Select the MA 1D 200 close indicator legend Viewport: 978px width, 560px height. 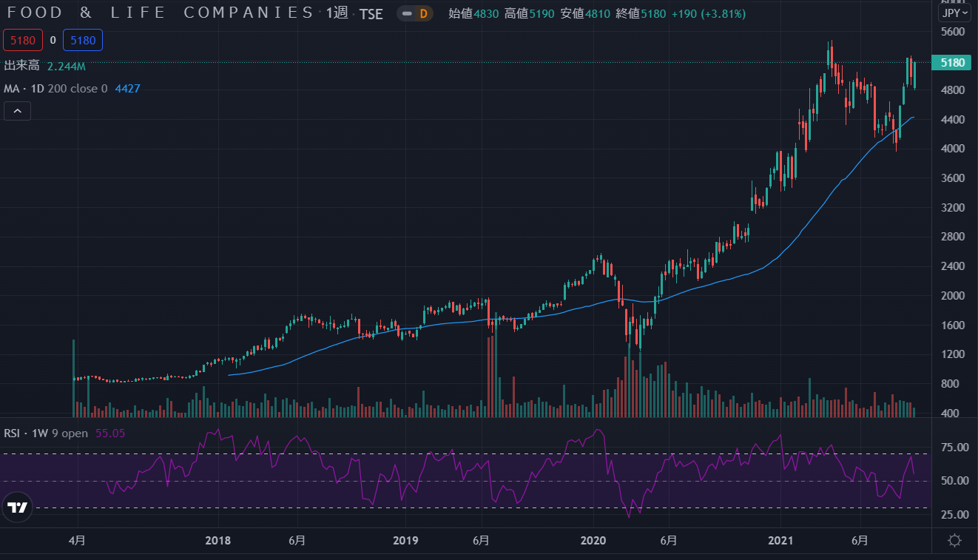click(x=55, y=89)
